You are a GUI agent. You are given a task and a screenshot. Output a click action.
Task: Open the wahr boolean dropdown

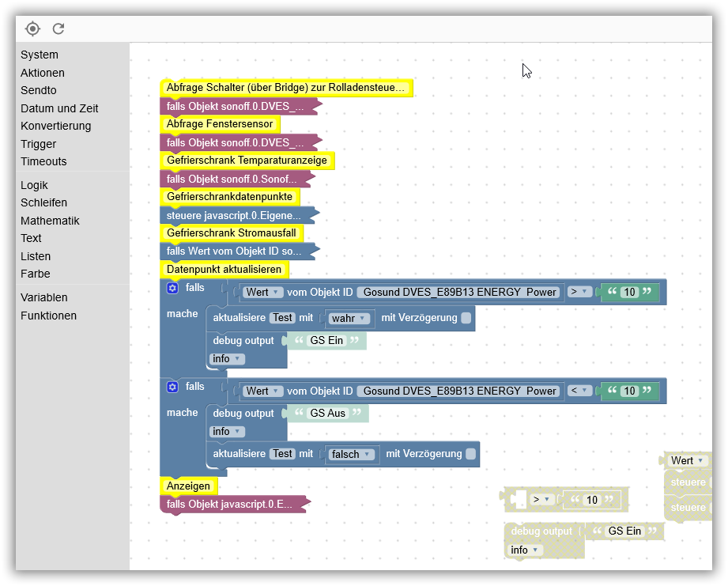[349, 318]
